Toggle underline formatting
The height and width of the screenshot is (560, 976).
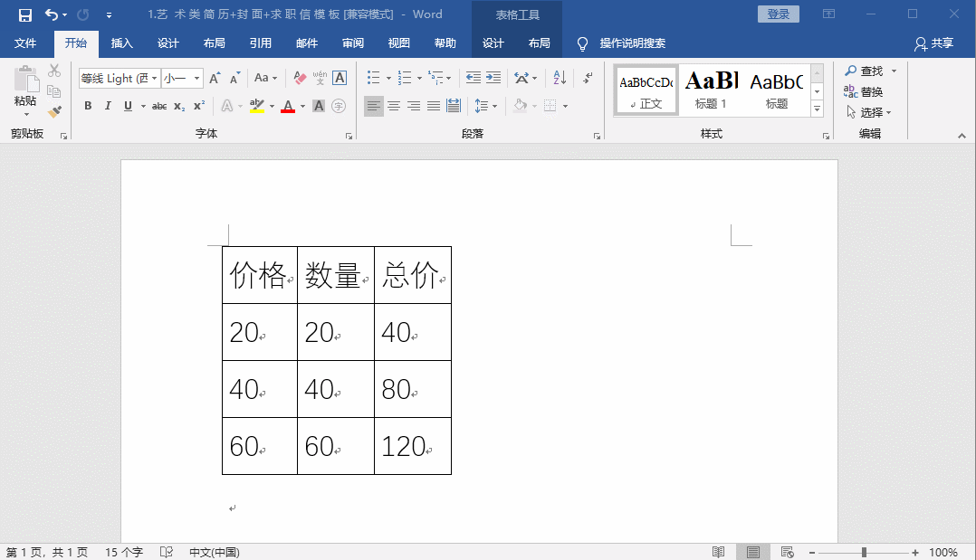[x=128, y=106]
